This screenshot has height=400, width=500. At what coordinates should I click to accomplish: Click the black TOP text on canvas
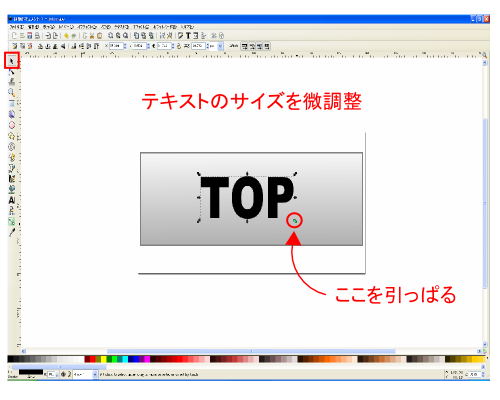[x=247, y=197]
